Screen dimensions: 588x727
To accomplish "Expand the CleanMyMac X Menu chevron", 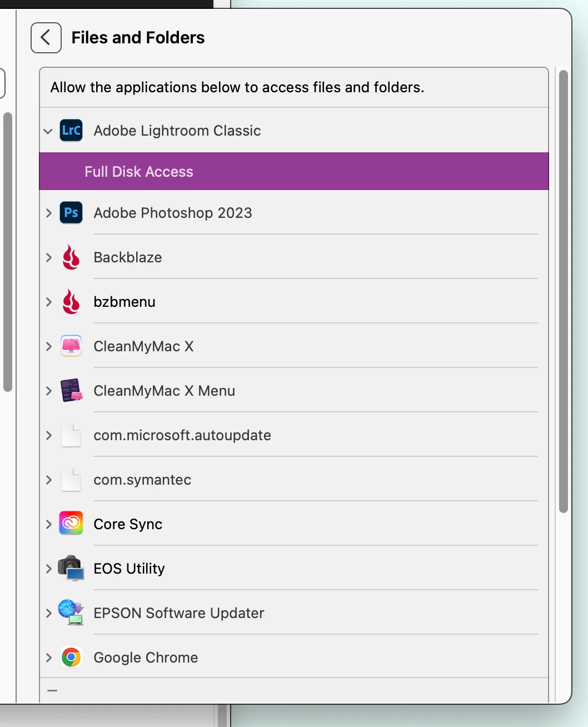I will point(49,391).
